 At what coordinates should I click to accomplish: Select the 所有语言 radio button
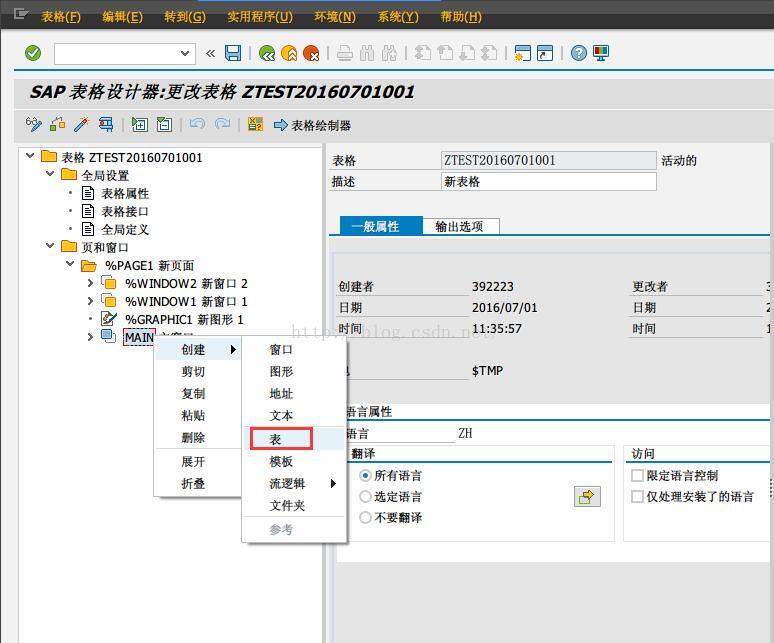365,475
